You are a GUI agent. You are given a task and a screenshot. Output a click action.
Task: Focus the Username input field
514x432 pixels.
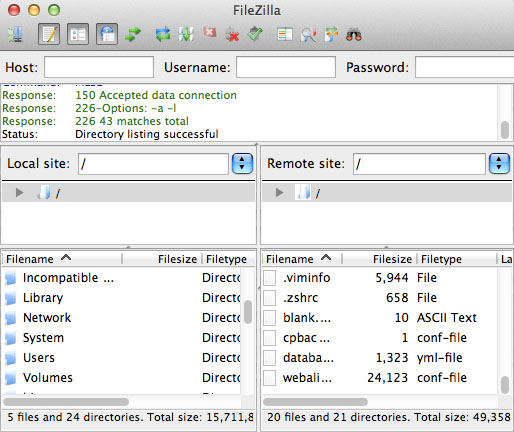(x=286, y=67)
